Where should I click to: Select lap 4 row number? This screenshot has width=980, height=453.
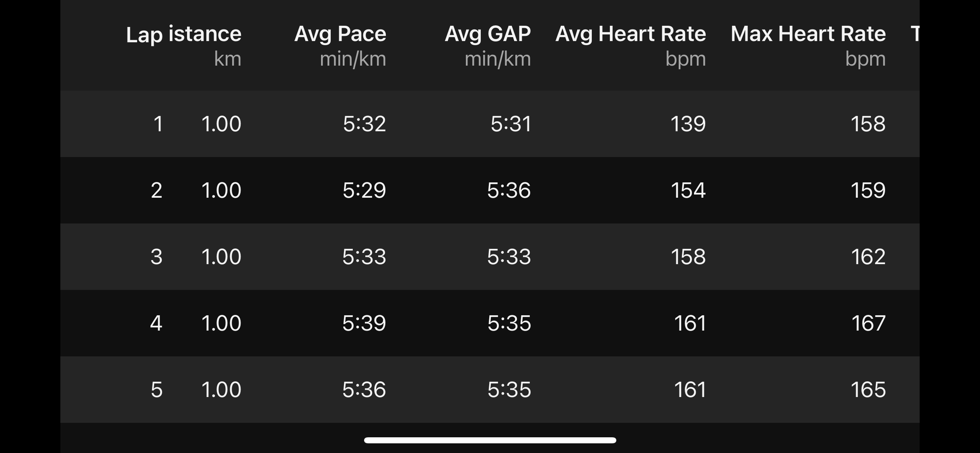[156, 323]
